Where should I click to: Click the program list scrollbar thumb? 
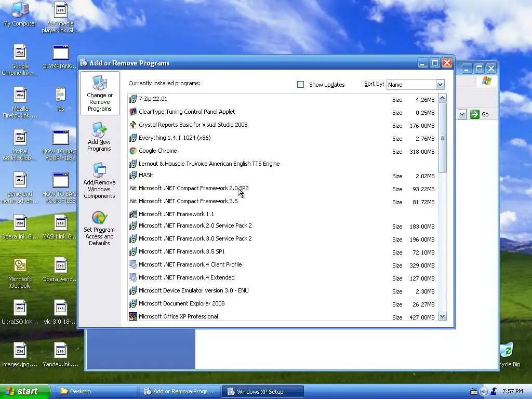pos(443,138)
